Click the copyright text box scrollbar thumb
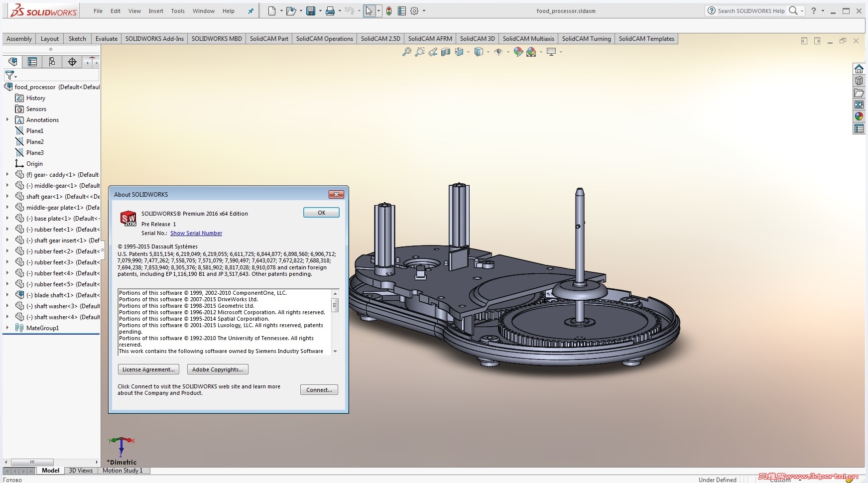This screenshot has width=868, height=483. (335, 305)
